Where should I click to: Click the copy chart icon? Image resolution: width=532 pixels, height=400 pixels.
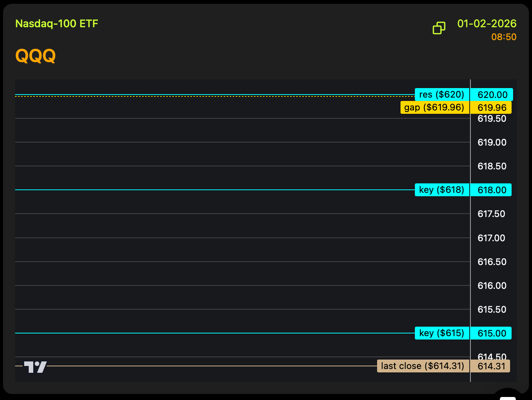click(439, 28)
